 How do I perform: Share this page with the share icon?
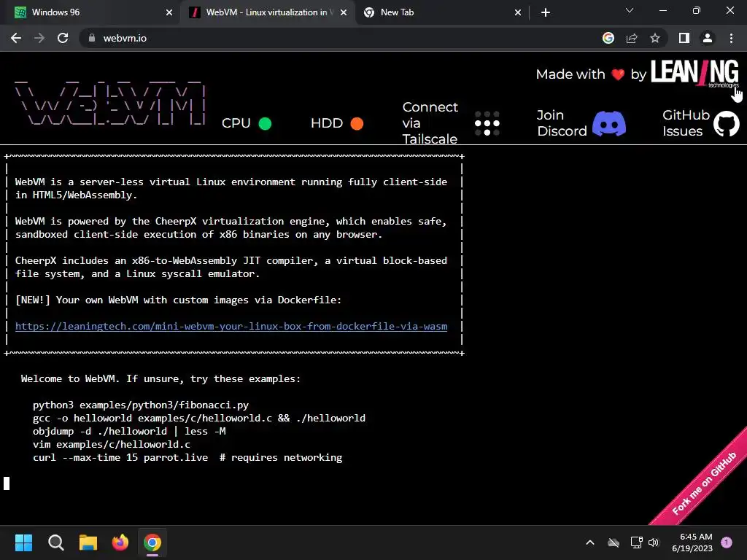point(632,38)
